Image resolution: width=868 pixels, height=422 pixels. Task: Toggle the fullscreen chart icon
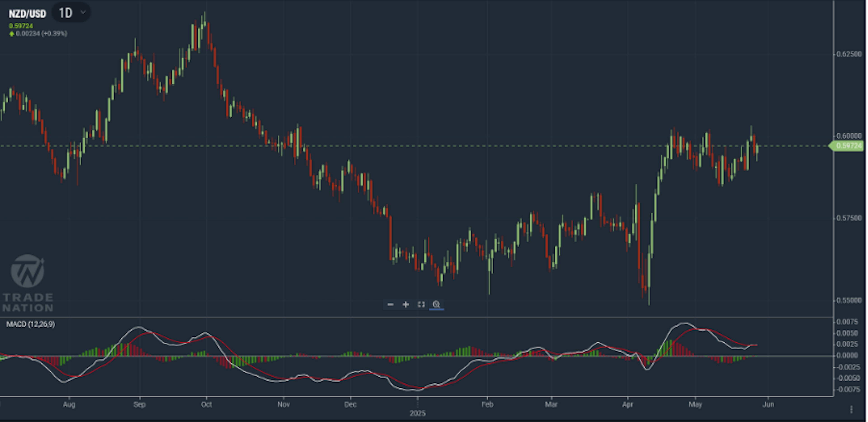(421, 304)
